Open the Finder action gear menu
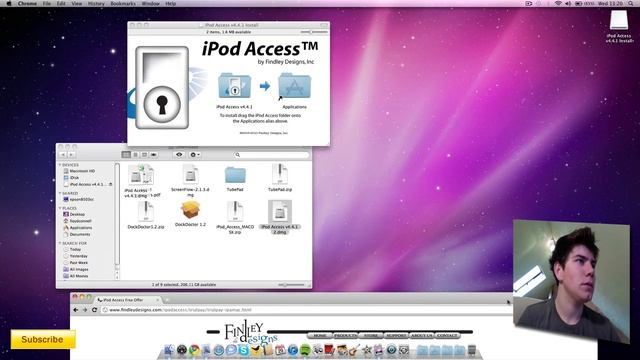The width and height of the screenshot is (640, 360). tap(195, 155)
